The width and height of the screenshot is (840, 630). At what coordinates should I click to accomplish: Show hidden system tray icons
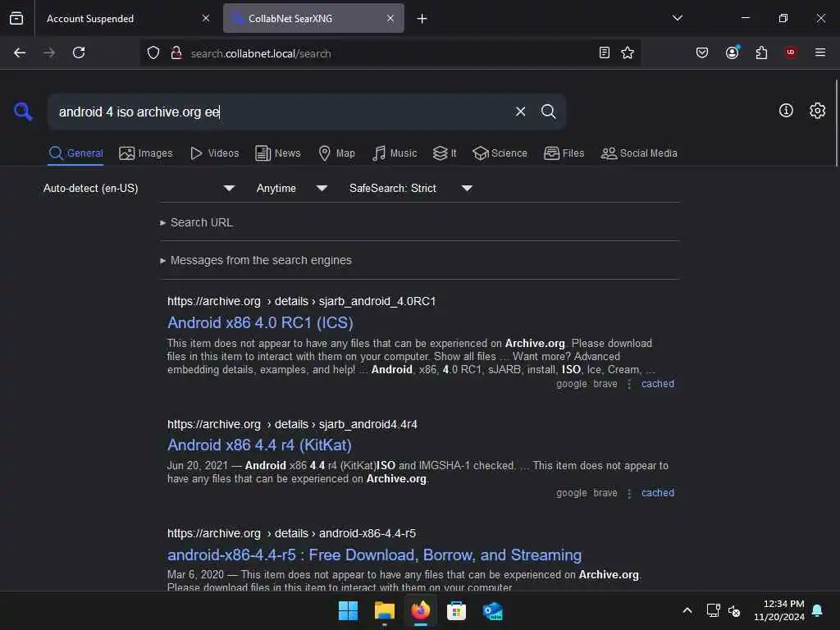687,610
